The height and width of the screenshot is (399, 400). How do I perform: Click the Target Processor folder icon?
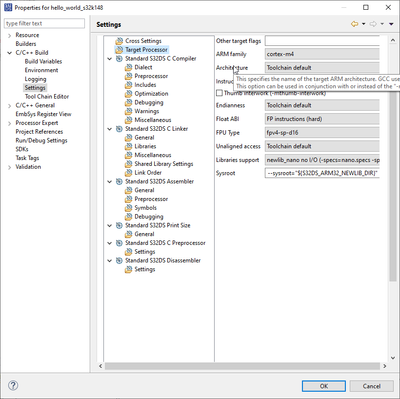coord(119,50)
